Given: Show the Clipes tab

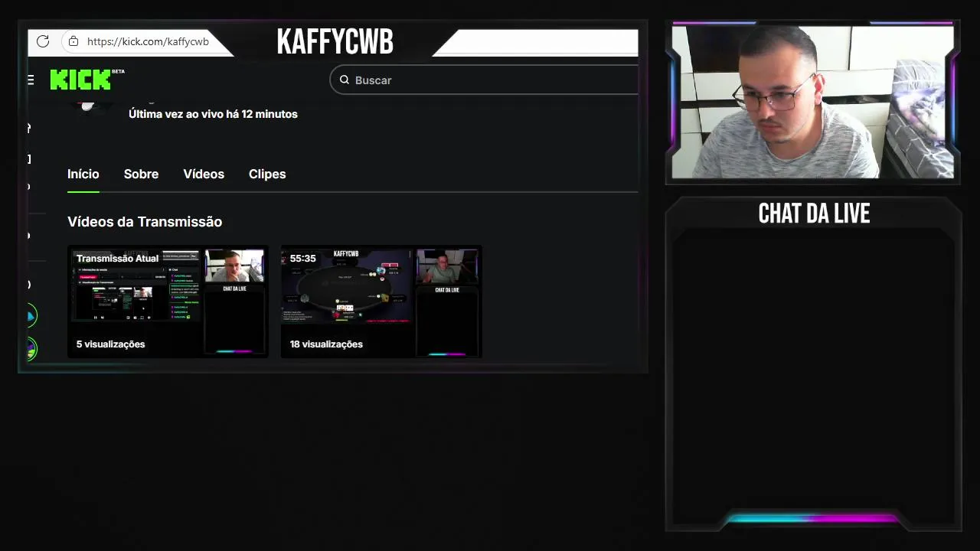Looking at the screenshot, I should [267, 174].
